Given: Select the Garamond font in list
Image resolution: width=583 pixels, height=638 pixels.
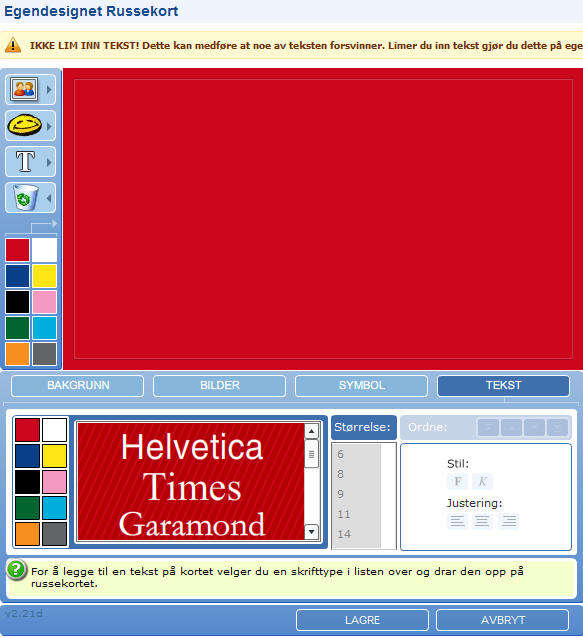Looking at the screenshot, I should click(x=192, y=524).
